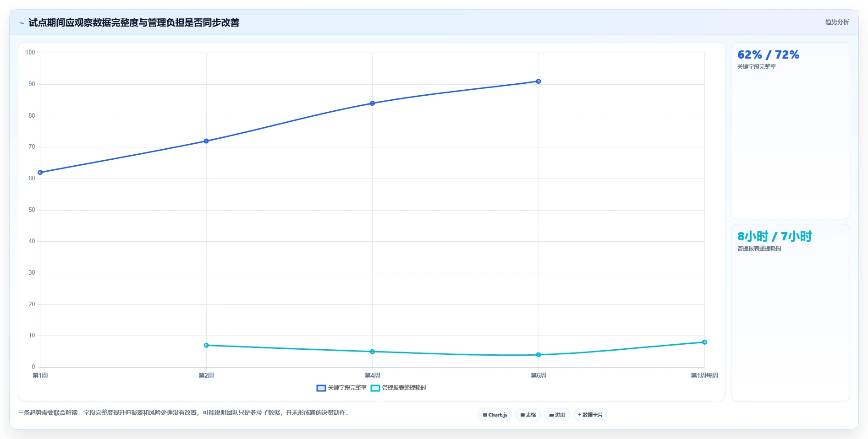This screenshot has height=439, width=868.
Task: Click the trend icon beside the page title
Action: (x=22, y=23)
